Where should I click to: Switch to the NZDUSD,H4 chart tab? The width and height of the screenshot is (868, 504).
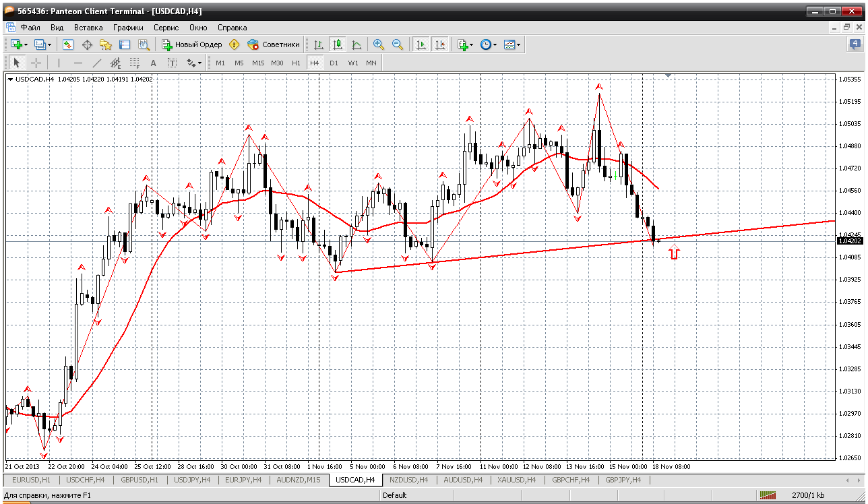coord(410,480)
